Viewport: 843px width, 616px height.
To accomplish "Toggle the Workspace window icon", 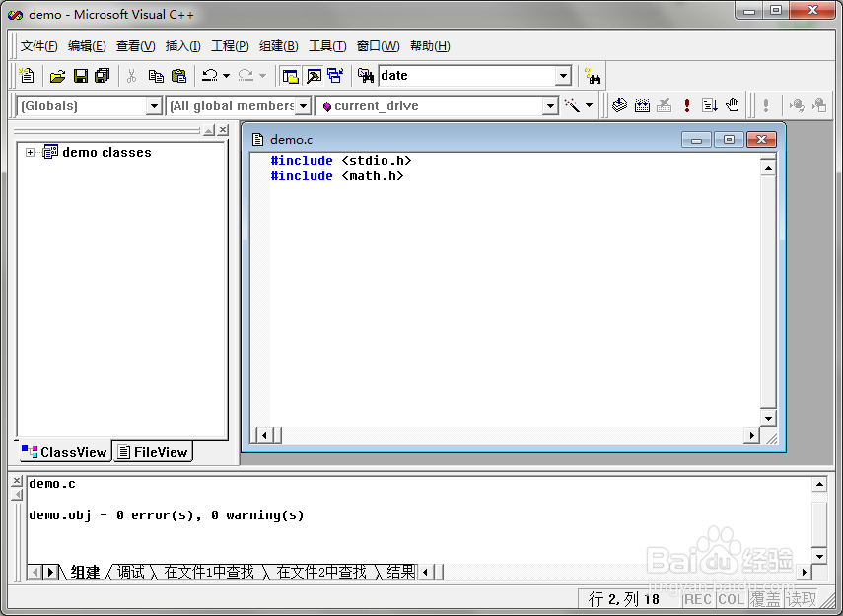I will point(290,76).
